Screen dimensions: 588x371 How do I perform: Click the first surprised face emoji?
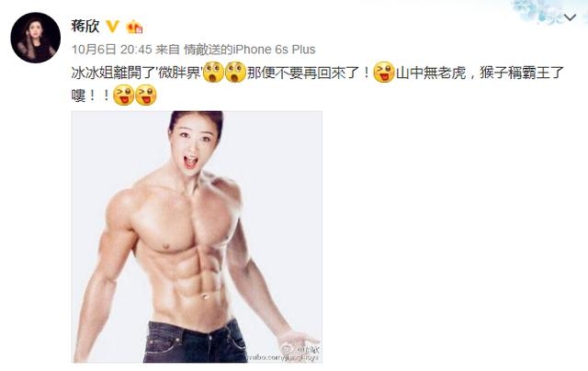[213, 73]
